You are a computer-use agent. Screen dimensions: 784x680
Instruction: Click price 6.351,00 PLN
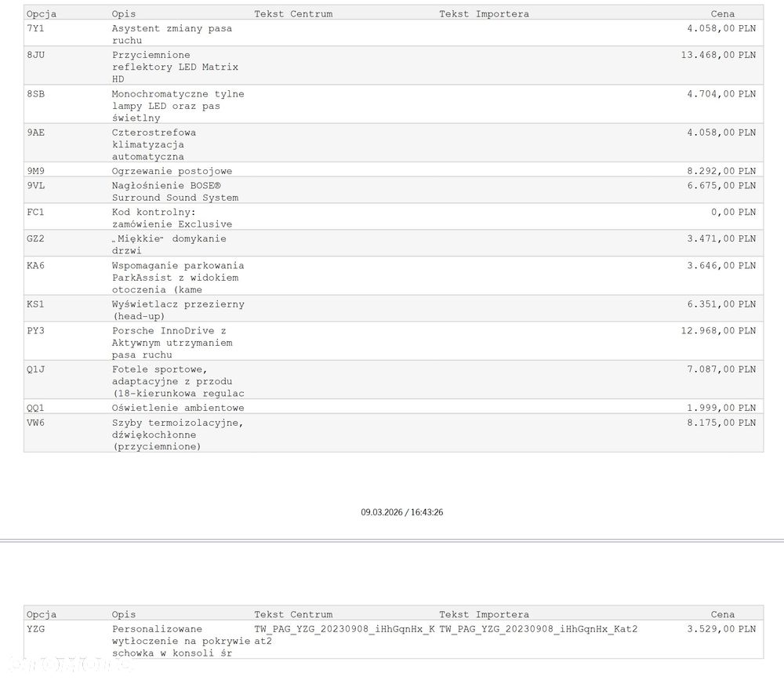[x=721, y=304]
